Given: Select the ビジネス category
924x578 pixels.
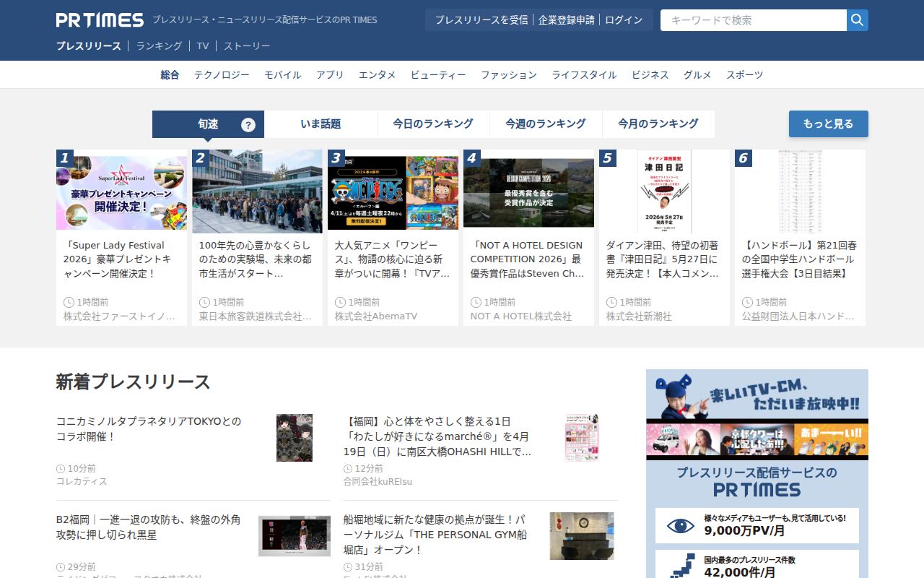Looking at the screenshot, I should (650, 75).
